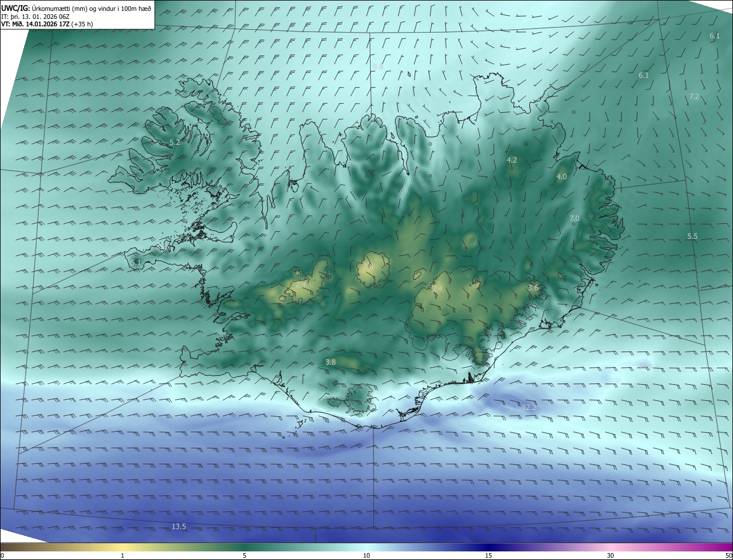Click the 5.1 value on the Snæfellsnes peninsula
Viewport: 733px width, 560px height.
[136, 262]
